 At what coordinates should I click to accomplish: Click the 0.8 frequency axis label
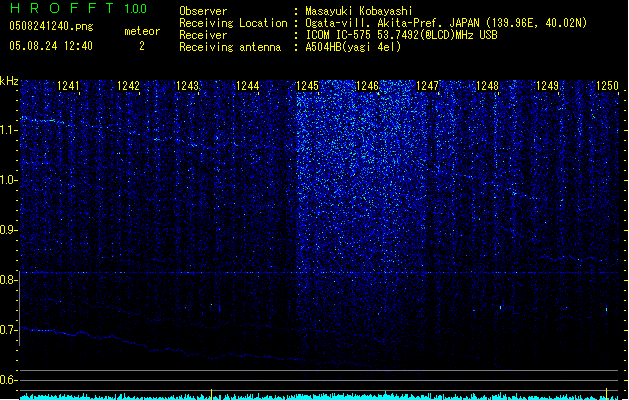8,280
